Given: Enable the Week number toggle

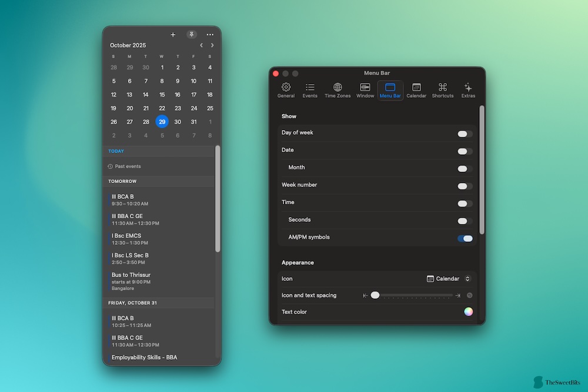Looking at the screenshot, I should coord(465,186).
